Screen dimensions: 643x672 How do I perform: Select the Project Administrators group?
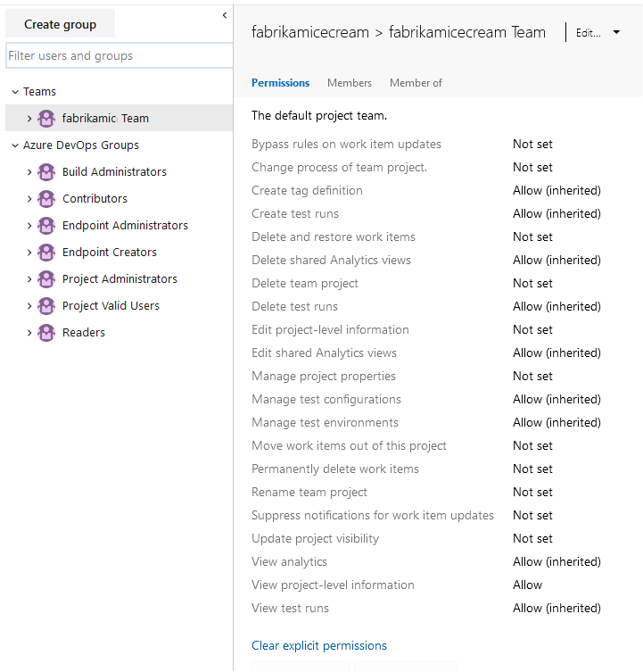[120, 279]
